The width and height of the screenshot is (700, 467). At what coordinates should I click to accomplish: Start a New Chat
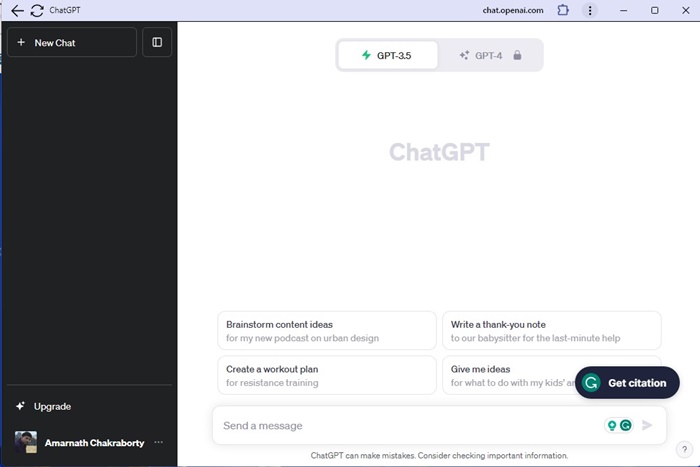click(x=72, y=42)
